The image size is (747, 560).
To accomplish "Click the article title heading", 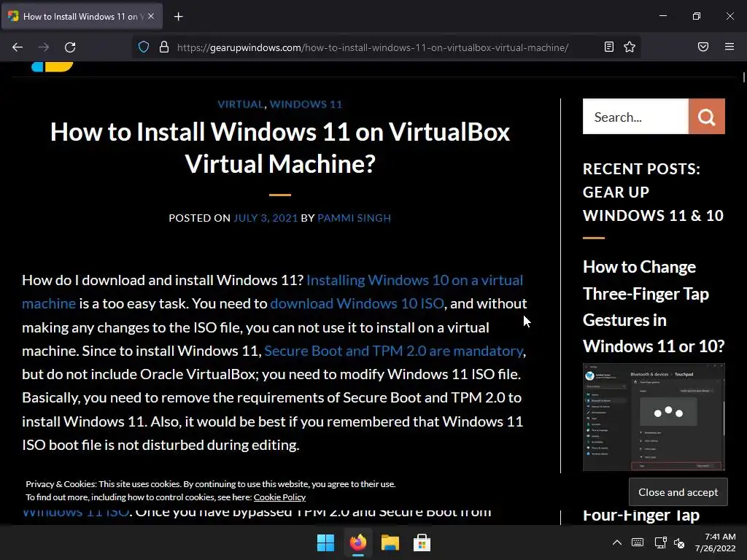I will (280, 147).
